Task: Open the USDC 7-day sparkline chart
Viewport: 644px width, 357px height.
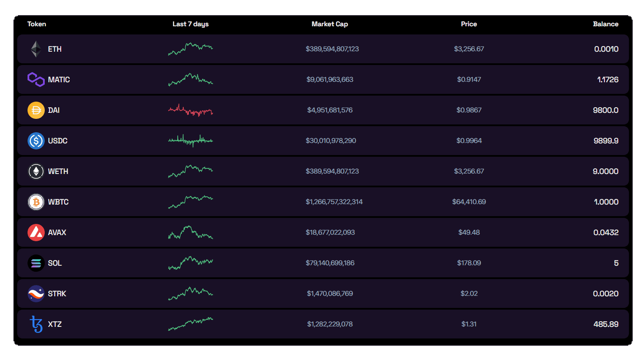Action: 191,141
